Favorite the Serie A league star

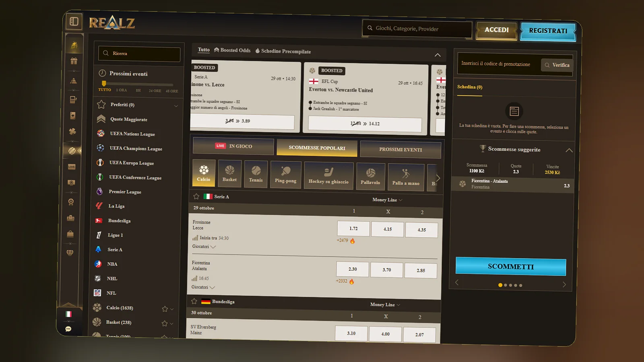click(x=196, y=196)
